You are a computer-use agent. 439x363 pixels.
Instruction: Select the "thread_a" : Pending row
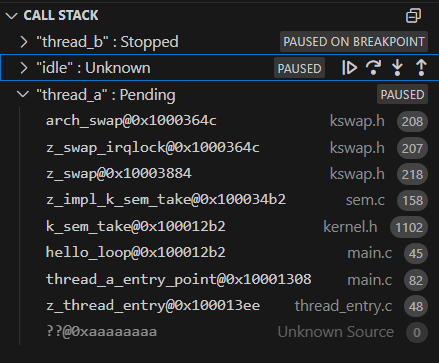coord(219,95)
